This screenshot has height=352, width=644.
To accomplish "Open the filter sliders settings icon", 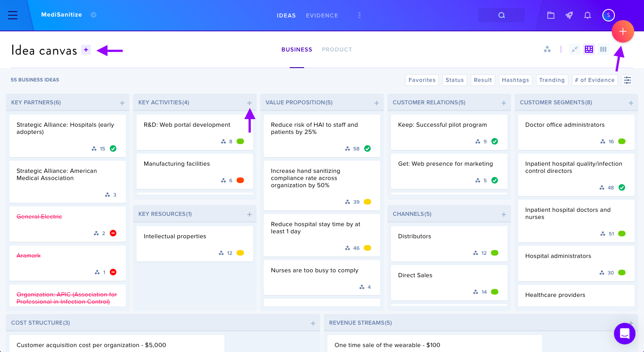I will click(x=627, y=80).
